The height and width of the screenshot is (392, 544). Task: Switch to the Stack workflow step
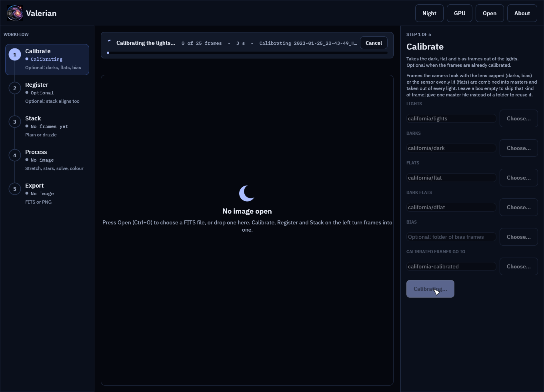click(x=47, y=127)
